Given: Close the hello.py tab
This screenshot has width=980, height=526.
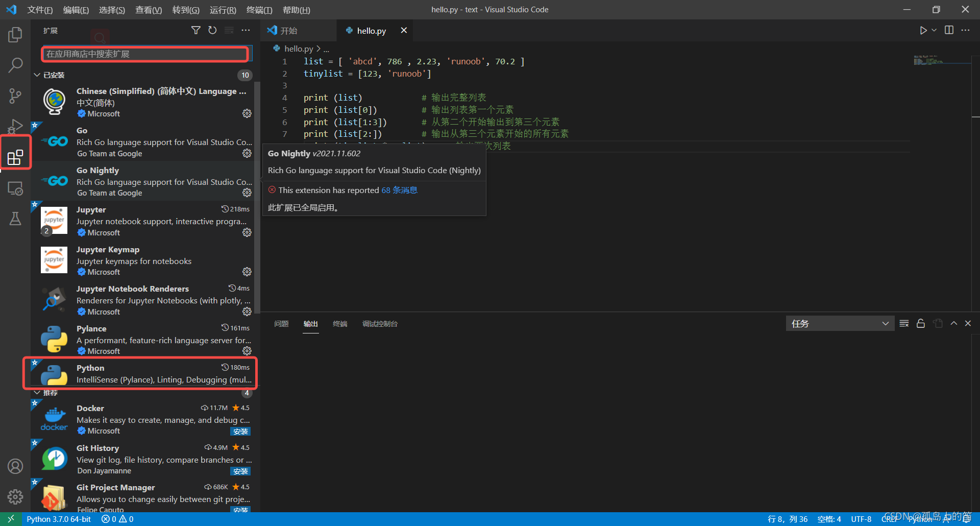Looking at the screenshot, I should tap(404, 31).
